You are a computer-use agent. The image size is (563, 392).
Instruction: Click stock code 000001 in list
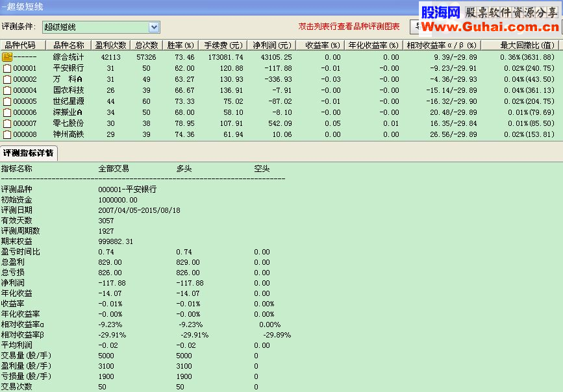[x=25, y=69]
